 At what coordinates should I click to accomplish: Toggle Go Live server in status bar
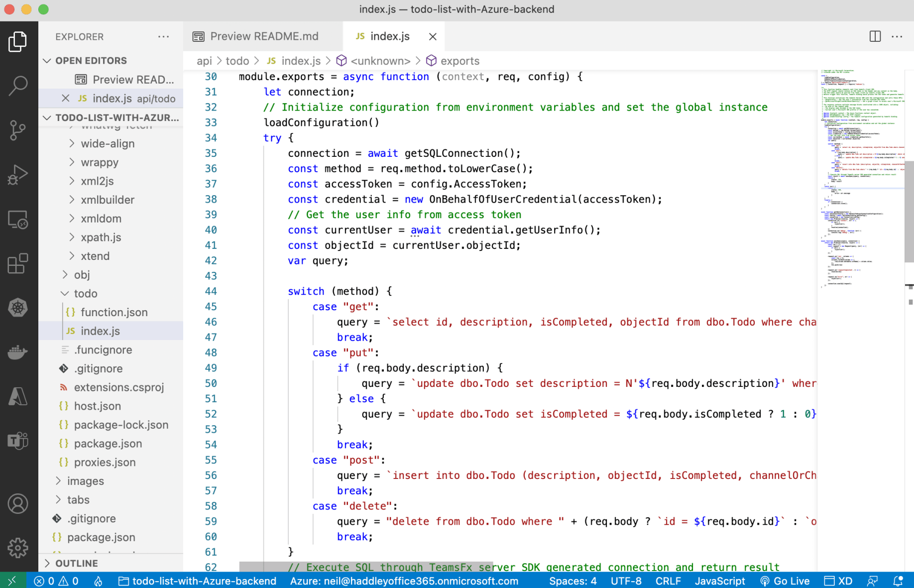coord(785,581)
